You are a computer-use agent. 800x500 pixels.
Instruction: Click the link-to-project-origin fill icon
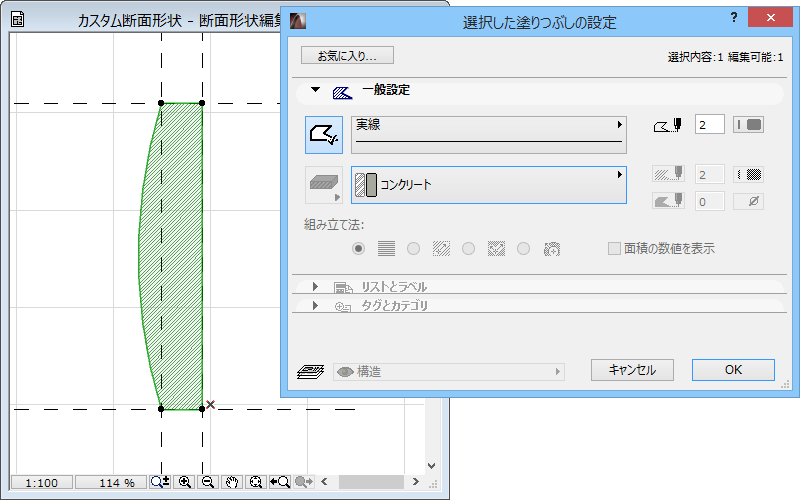tap(386, 248)
